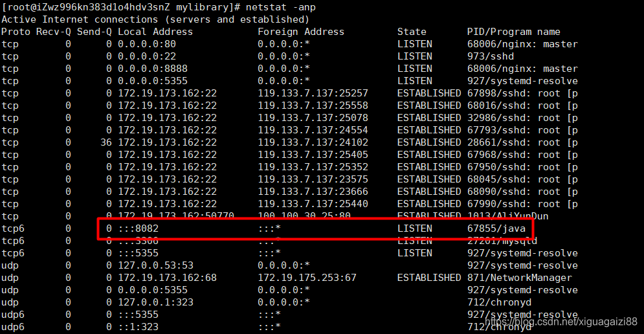Select foreign address 119.133.7.137:23575

click(x=313, y=179)
